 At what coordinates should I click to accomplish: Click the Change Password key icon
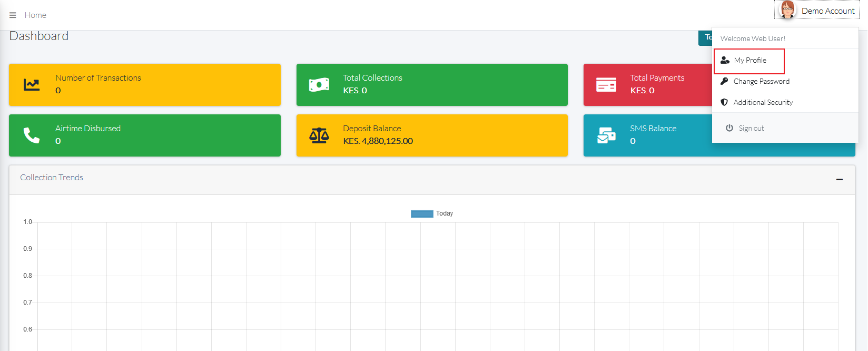point(725,81)
